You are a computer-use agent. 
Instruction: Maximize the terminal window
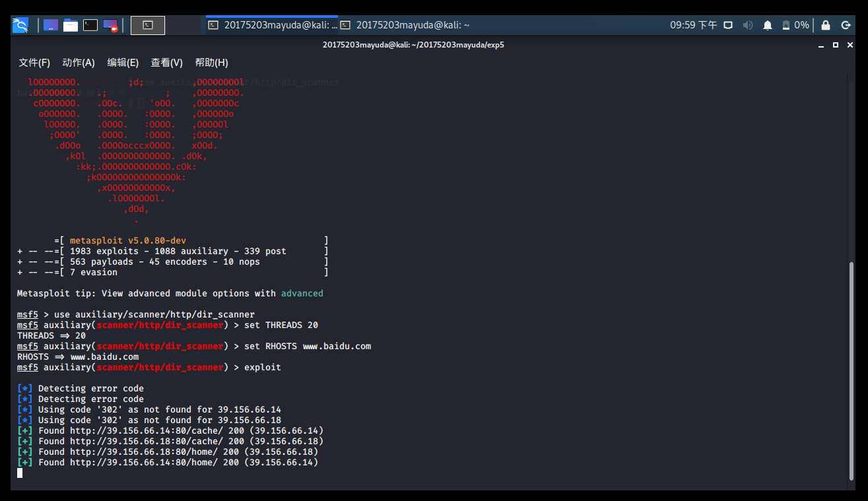pos(835,45)
